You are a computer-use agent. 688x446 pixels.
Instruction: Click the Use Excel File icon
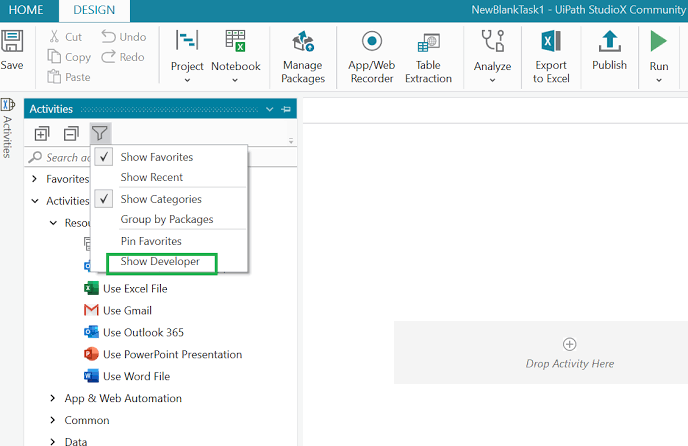[91, 288]
